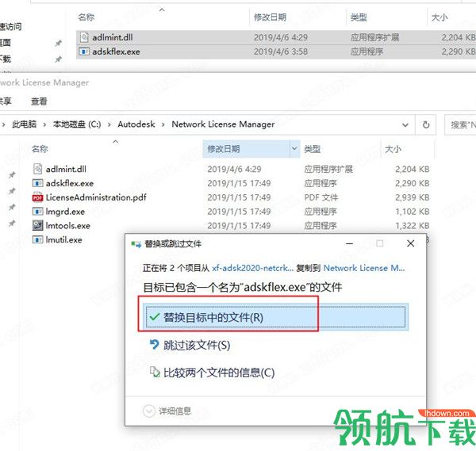Open the date modified column filter dropdown
The width and height of the screenshot is (476, 451).
click(294, 148)
